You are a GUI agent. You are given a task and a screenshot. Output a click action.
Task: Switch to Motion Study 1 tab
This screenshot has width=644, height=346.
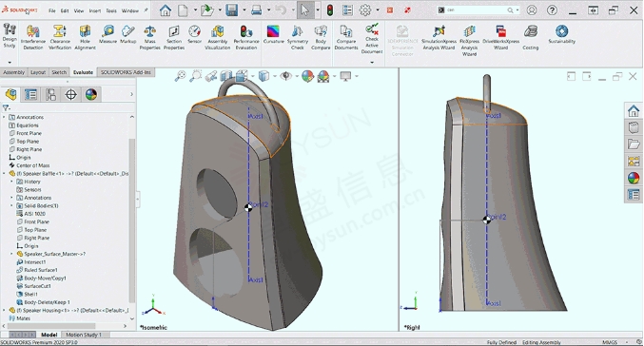pyautogui.click(x=84, y=335)
